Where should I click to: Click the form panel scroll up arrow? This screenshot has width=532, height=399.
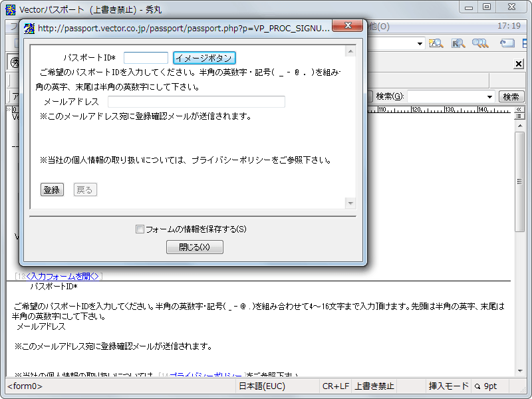coord(350,52)
